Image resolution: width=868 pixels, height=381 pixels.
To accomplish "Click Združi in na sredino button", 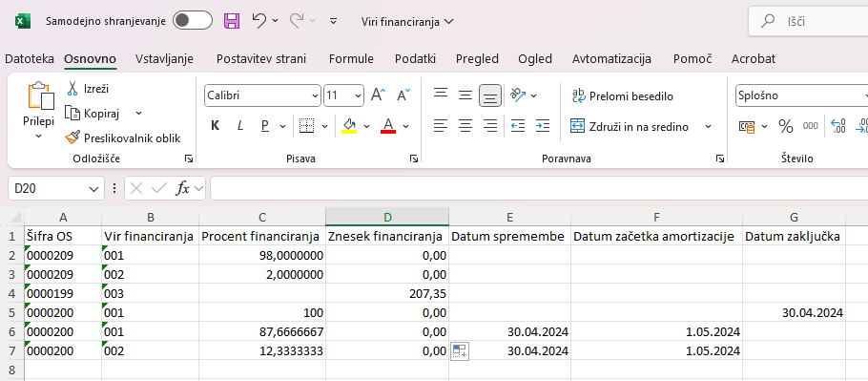I will coord(630,126).
